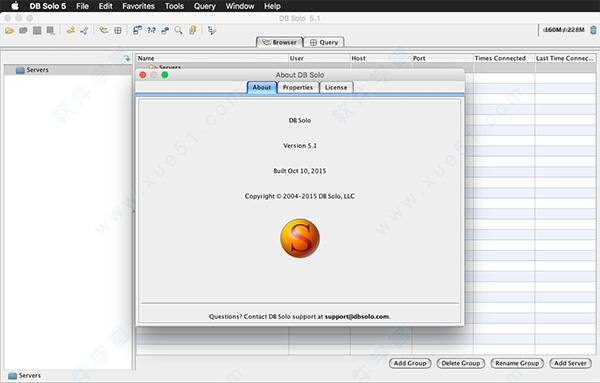The height and width of the screenshot is (383, 600).
Task: Click the Add Server button
Action: [570, 363]
